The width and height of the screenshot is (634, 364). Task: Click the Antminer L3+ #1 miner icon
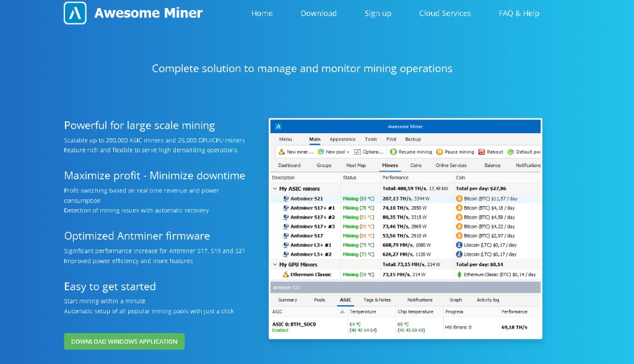click(x=286, y=245)
